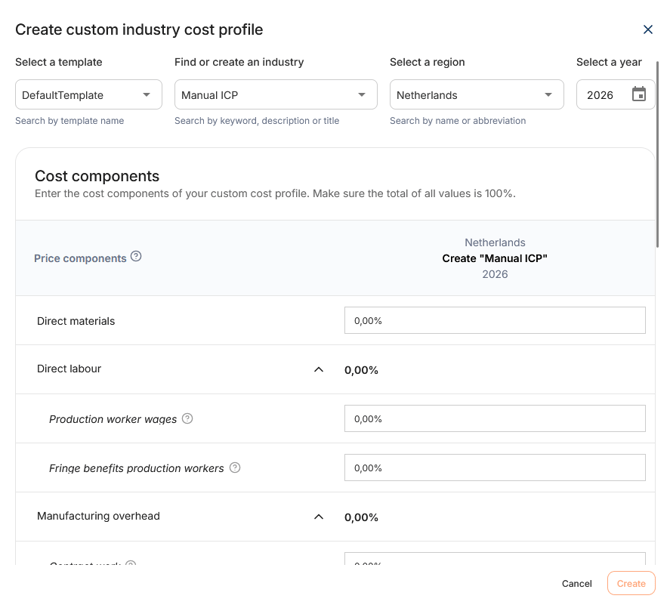Click the 'Search by template name' hint
This screenshot has width=670, height=611.
pyautogui.click(x=70, y=120)
